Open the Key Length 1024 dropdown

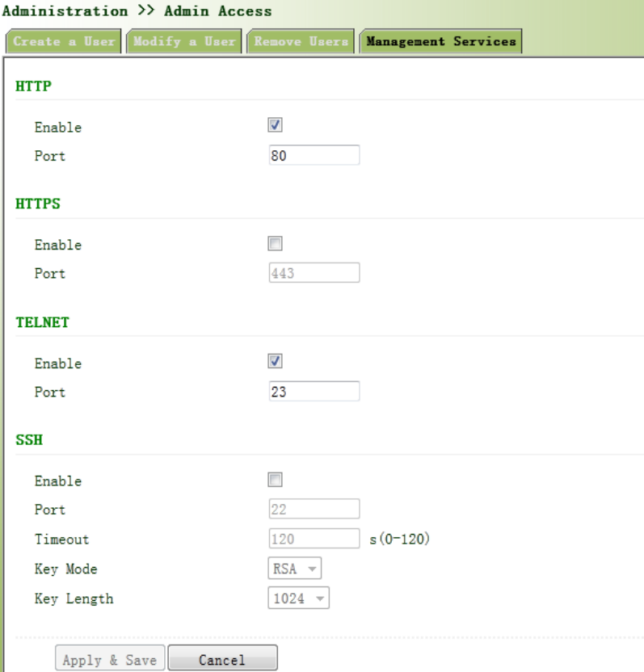click(298, 598)
